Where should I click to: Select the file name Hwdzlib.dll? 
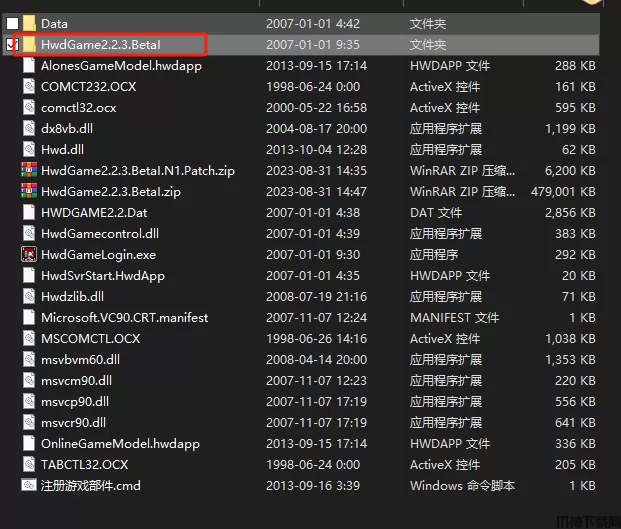point(72,297)
